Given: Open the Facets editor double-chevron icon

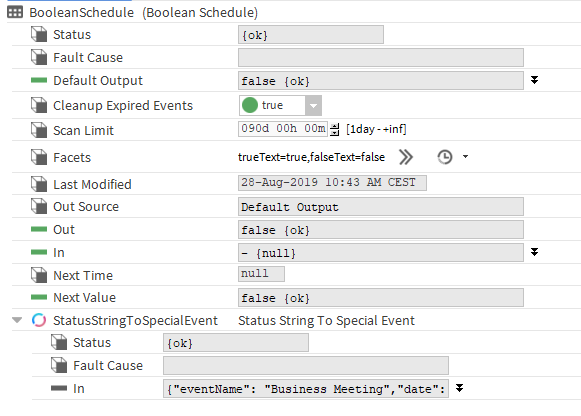Looking at the screenshot, I should point(406,157).
